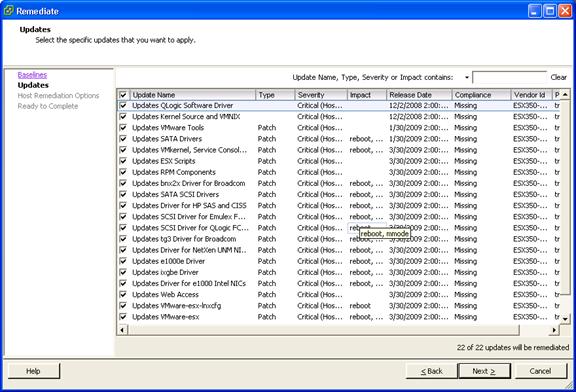Uncheck Updates bnx2x Driver for Broadcom checkbox

coord(123,183)
